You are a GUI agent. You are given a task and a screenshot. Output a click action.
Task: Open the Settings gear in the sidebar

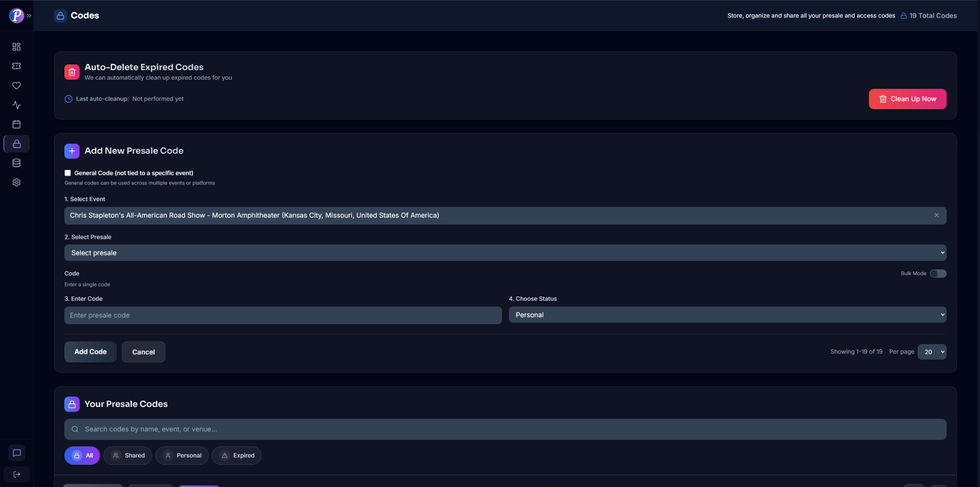16,182
